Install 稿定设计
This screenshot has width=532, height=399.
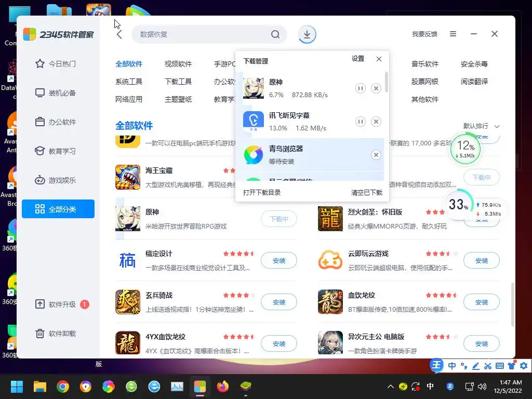[279, 261]
